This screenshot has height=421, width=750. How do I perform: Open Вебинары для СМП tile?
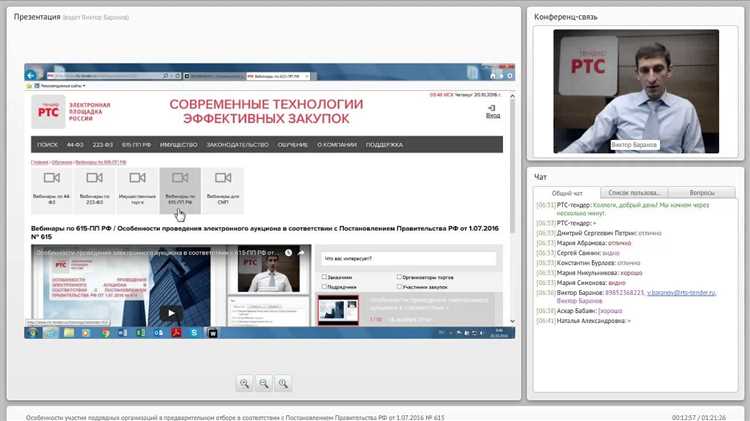[223, 190]
